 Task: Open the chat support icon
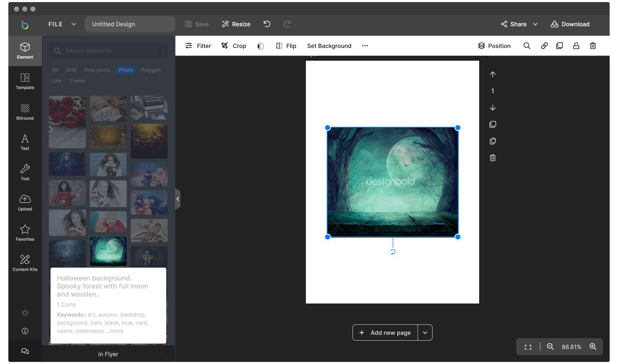click(25, 351)
